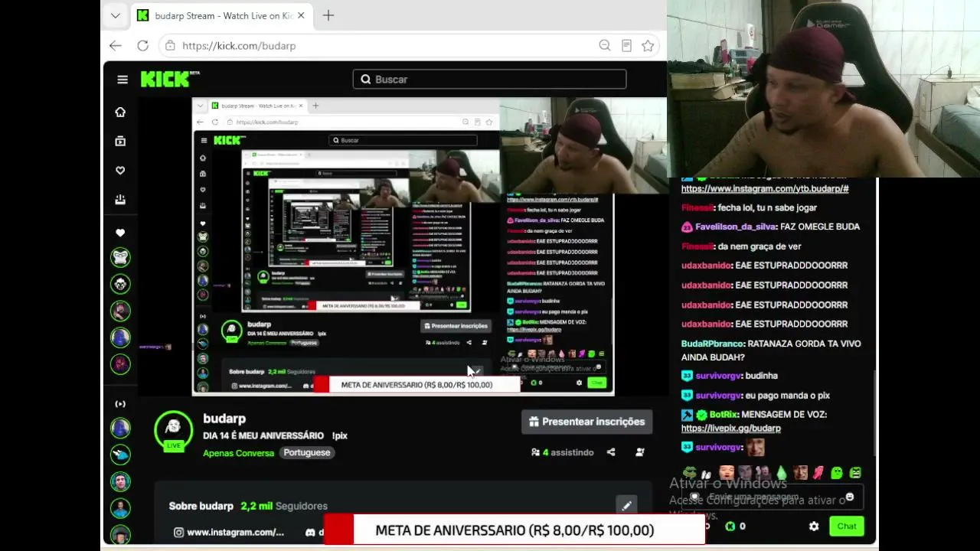Click the user icon next to share
The image size is (980, 551).
click(640, 452)
